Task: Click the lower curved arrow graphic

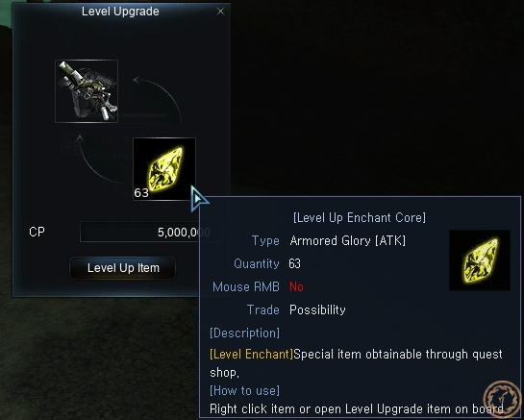Action: [x=100, y=159]
